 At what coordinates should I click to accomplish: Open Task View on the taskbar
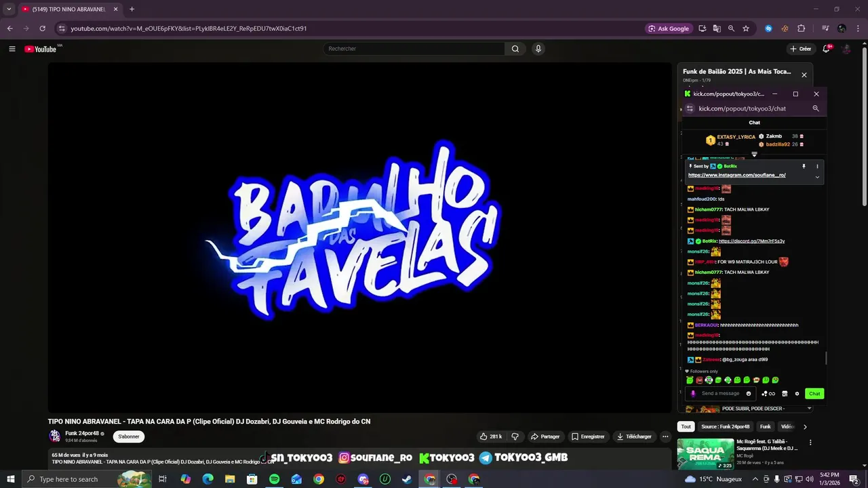pyautogui.click(x=163, y=479)
